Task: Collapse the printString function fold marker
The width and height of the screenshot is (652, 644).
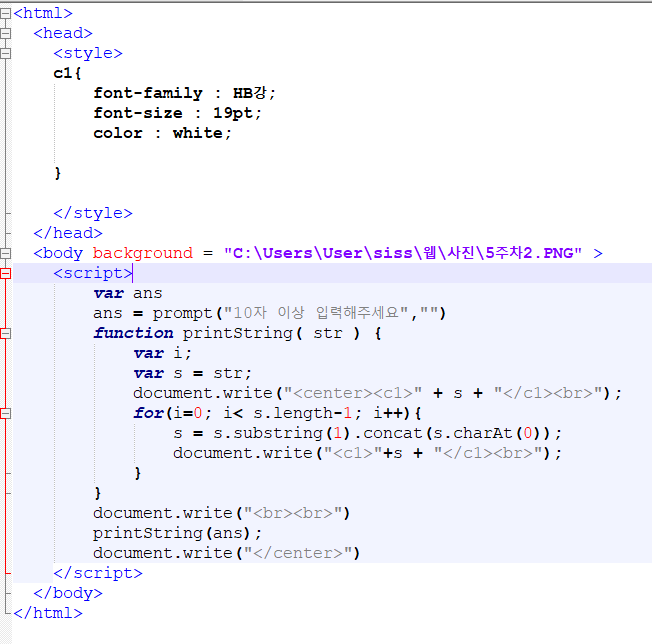Action: [x=5, y=333]
